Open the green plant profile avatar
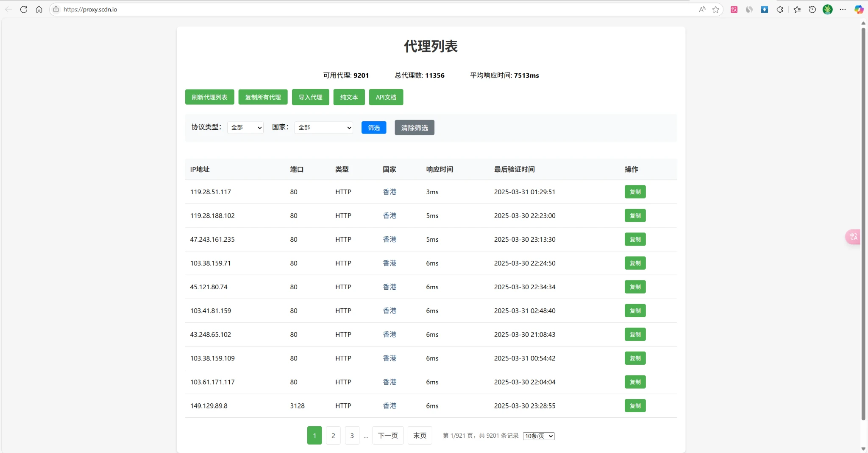868x453 pixels. click(x=827, y=9)
